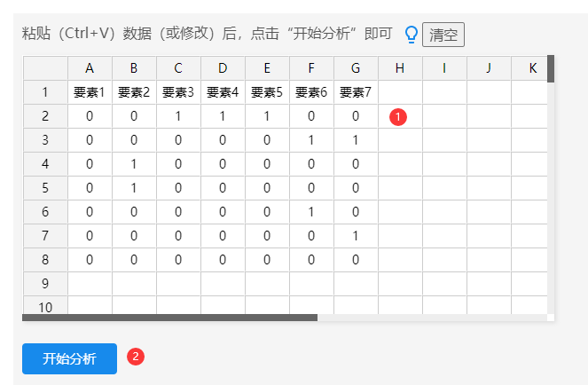Screen dimensions: 588x385
Task: Click the vertical scrollbar of spreadsheet
Action: click(551, 69)
